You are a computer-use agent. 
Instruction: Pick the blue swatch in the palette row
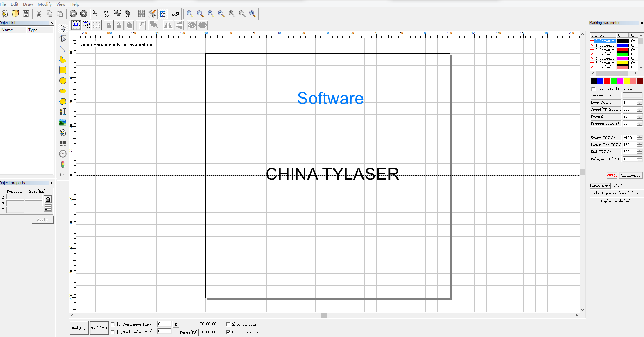[x=600, y=80]
